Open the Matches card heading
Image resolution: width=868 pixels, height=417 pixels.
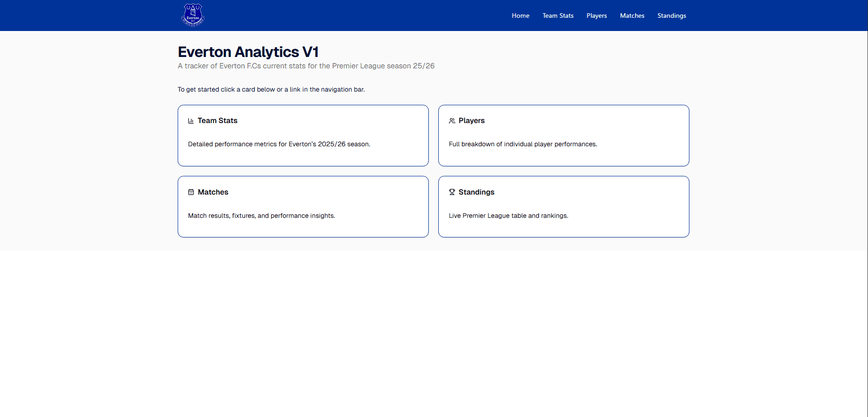(213, 192)
